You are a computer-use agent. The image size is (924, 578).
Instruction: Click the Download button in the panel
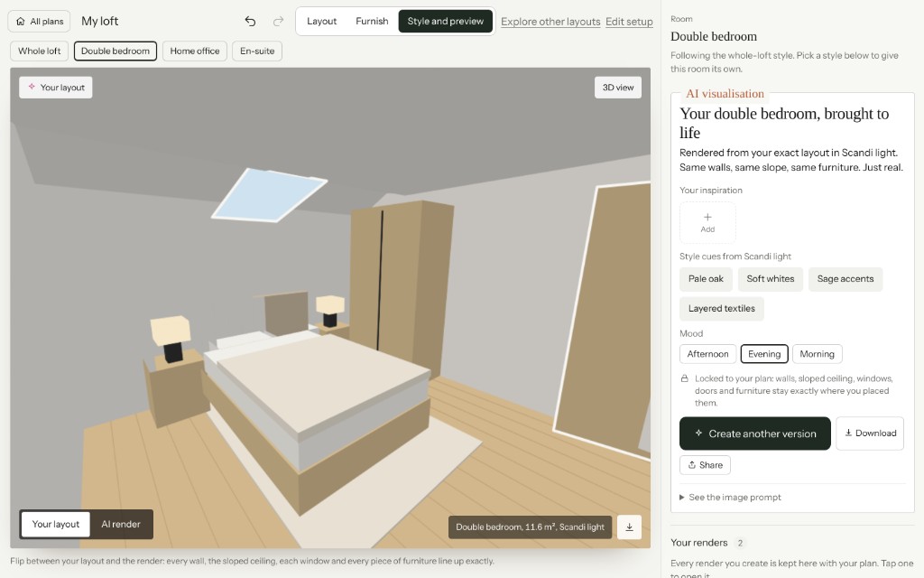point(870,433)
